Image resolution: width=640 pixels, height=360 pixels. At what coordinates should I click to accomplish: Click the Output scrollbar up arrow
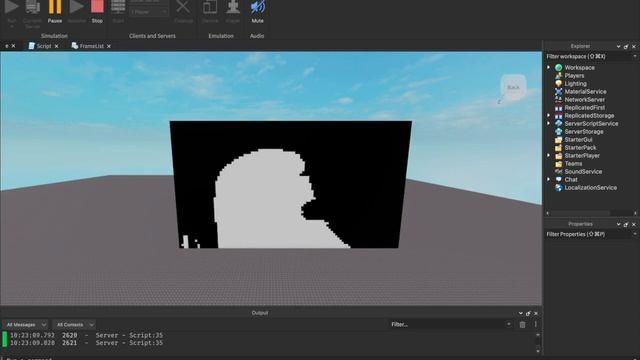(538, 335)
